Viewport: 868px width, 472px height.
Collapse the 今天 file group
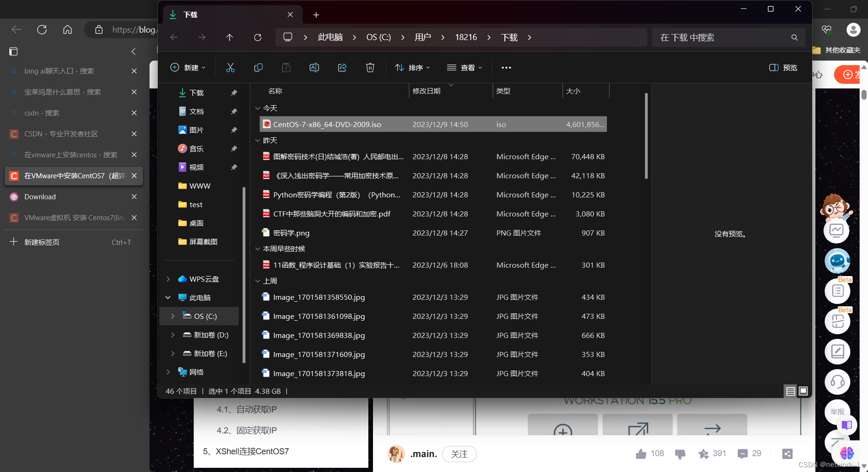pyautogui.click(x=258, y=108)
